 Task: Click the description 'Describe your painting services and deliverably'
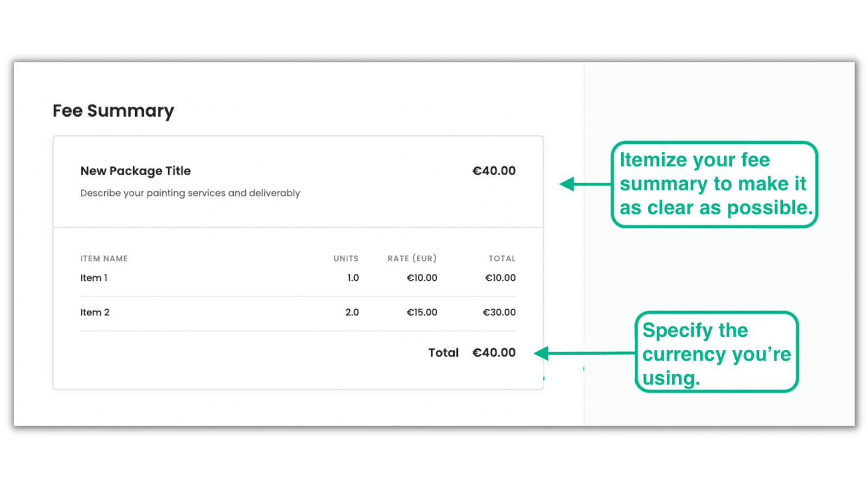(x=190, y=193)
